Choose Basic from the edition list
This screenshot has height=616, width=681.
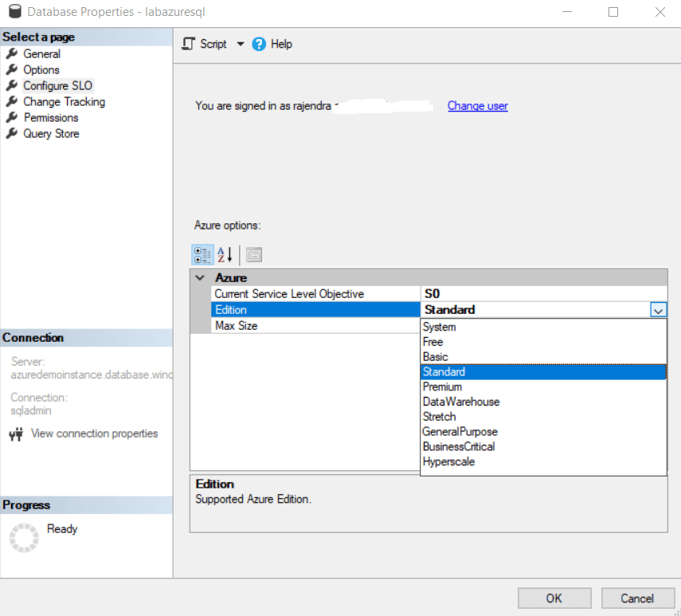point(543,357)
